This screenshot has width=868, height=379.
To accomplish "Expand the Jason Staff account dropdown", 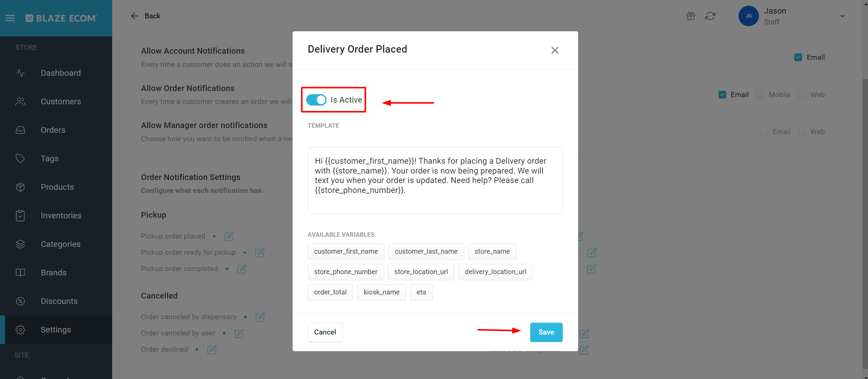I will 842,16.
